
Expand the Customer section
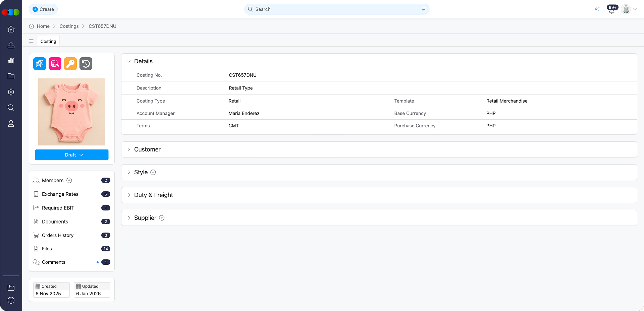click(x=147, y=149)
